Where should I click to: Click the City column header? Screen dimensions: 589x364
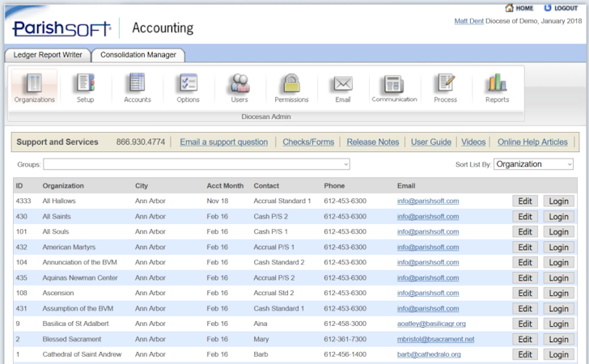coord(142,185)
